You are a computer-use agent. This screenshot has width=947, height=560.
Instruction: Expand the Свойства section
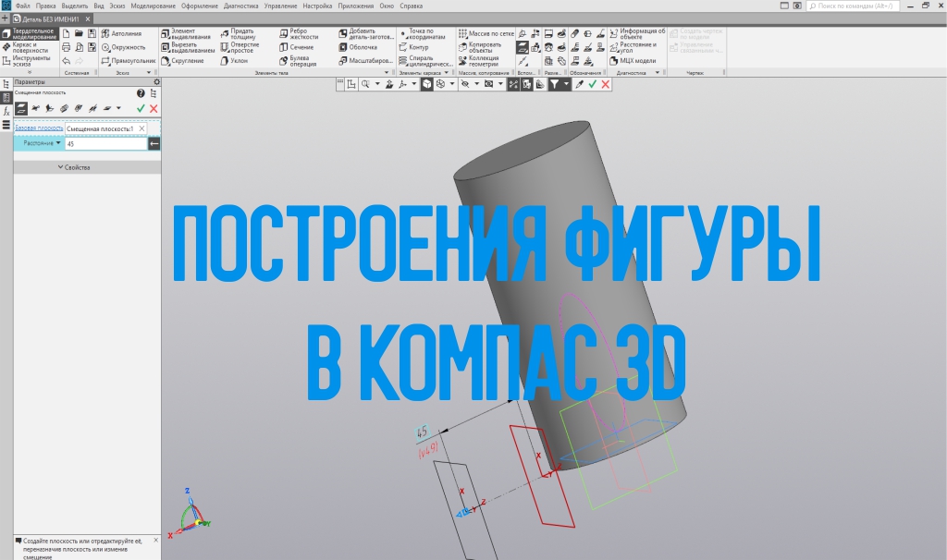click(74, 167)
